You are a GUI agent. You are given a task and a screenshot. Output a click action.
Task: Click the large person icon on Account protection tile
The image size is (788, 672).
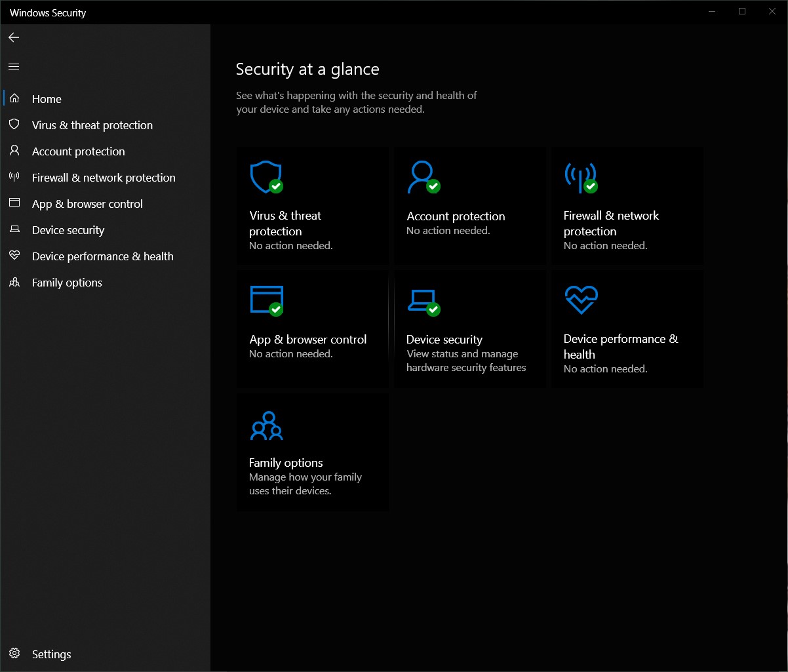(423, 177)
